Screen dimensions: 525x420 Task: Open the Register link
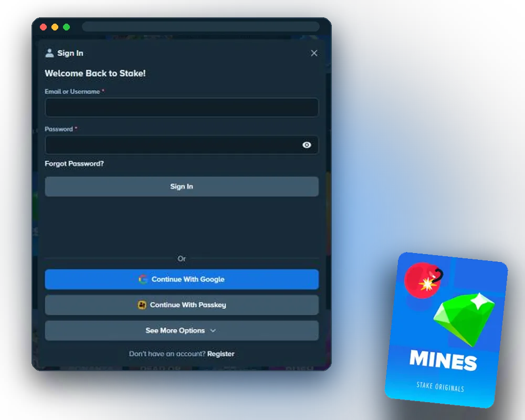tap(220, 354)
